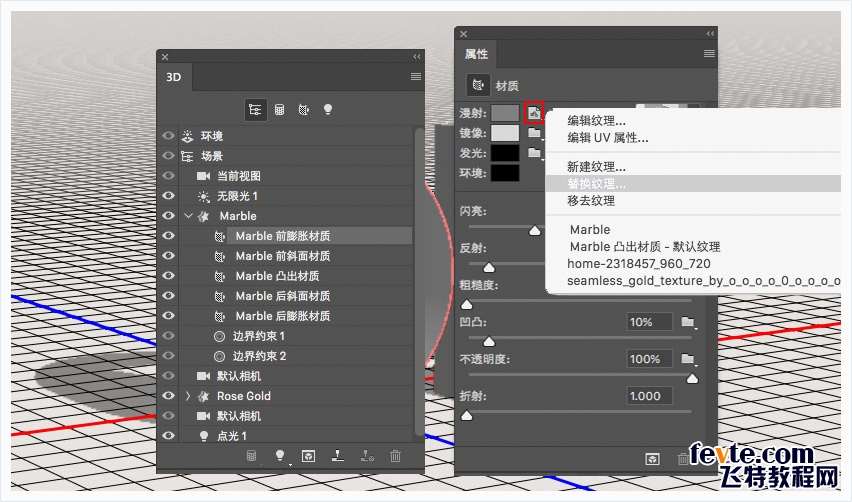The image size is (852, 502).
Task: Click the 发光 black color swatch
Action: (x=505, y=153)
